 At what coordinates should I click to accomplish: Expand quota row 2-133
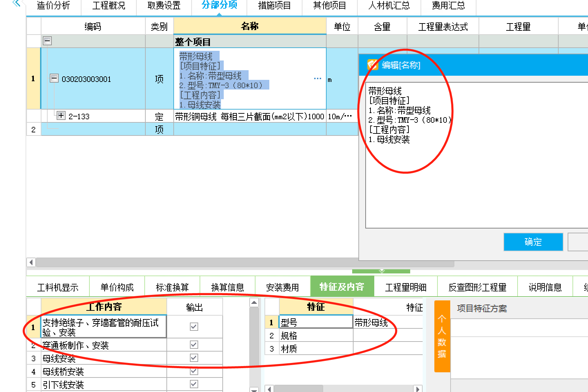click(x=61, y=115)
